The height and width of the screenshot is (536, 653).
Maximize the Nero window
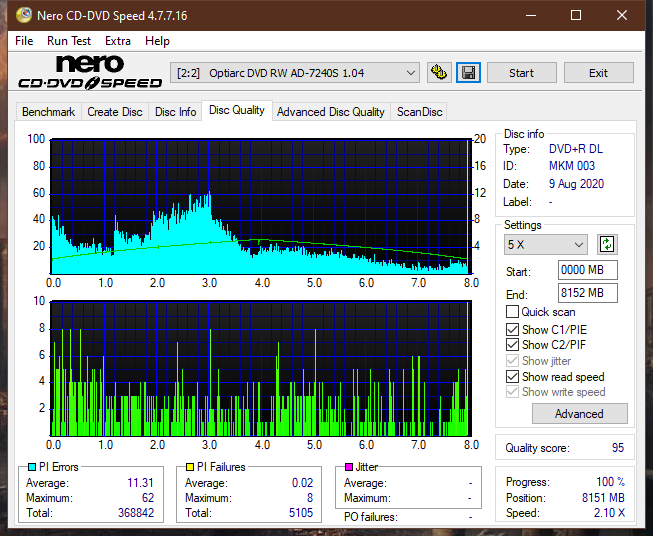[x=576, y=15]
